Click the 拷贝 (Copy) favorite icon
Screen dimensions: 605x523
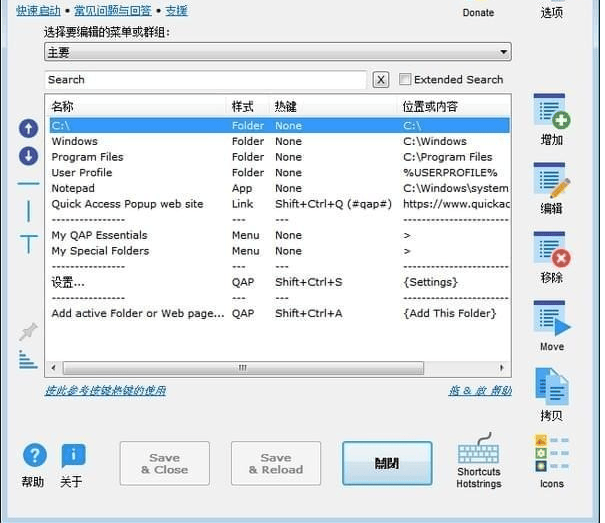click(551, 387)
